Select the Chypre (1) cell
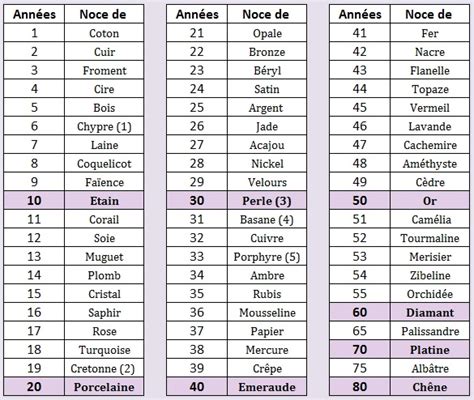The image size is (474, 400). [104, 126]
